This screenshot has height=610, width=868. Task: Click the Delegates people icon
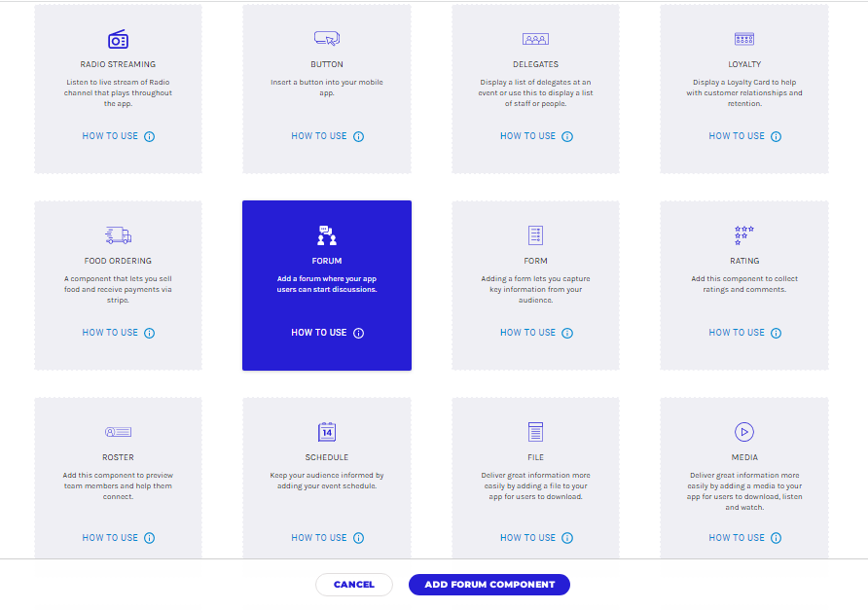pyautogui.click(x=535, y=39)
